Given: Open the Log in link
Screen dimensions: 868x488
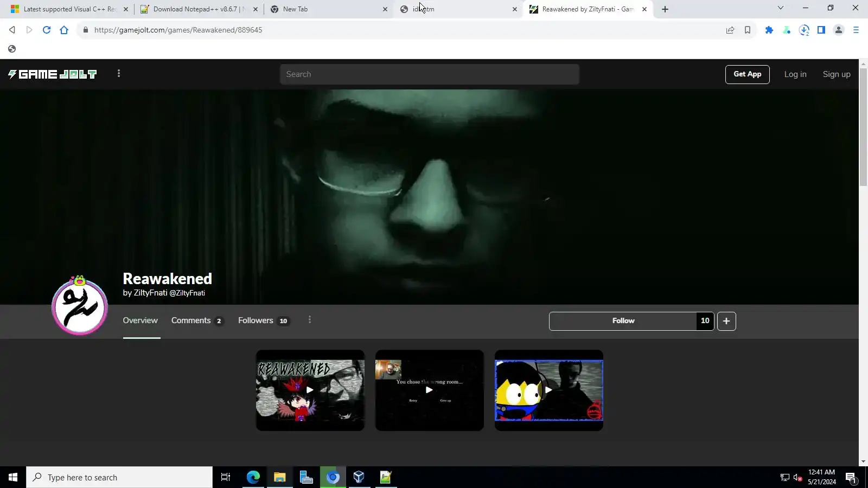Looking at the screenshot, I should click(x=795, y=74).
